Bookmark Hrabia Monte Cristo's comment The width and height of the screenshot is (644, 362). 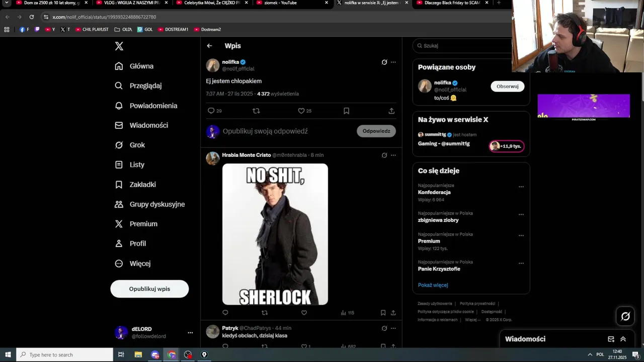tap(383, 313)
